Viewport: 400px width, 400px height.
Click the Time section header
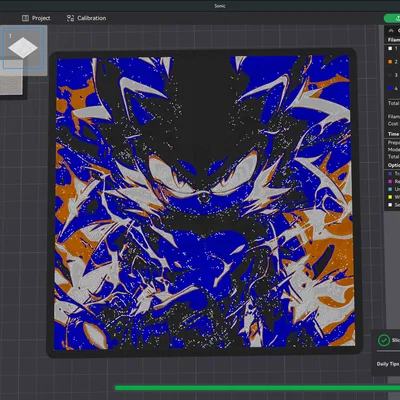click(x=393, y=134)
